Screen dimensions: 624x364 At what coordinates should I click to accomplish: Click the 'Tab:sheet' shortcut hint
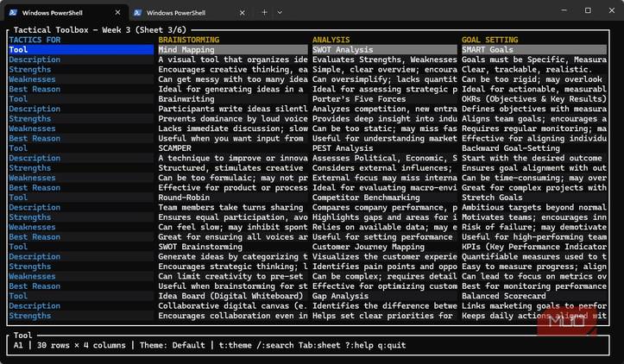tap(319, 345)
